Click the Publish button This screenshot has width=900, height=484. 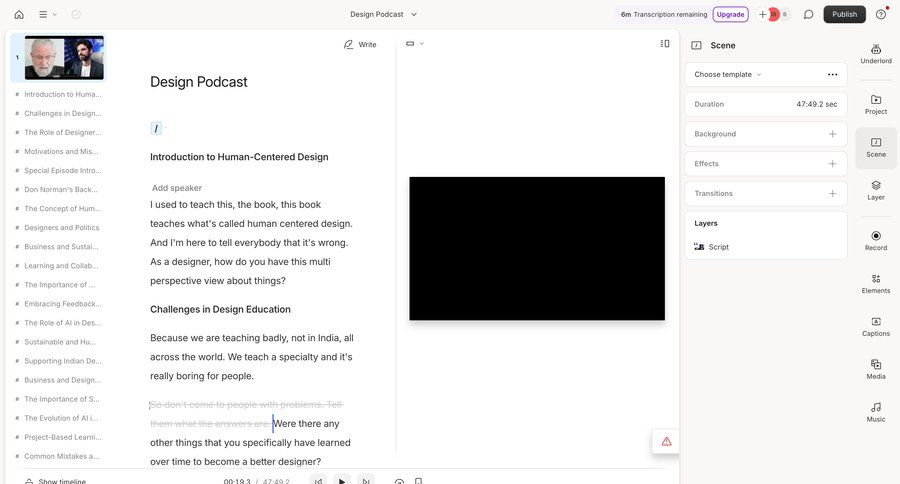tap(844, 14)
